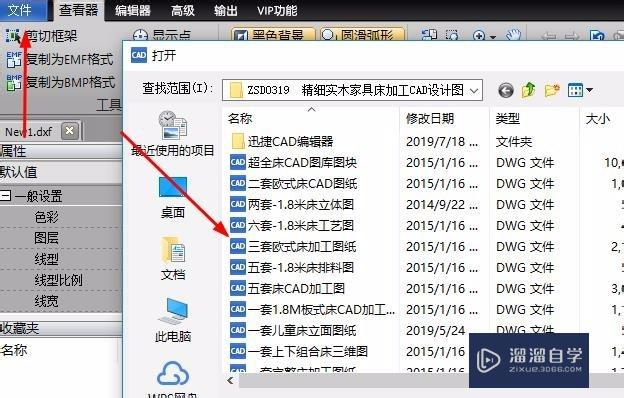Select file 五套-1.8米床排料图

pos(292,267)
